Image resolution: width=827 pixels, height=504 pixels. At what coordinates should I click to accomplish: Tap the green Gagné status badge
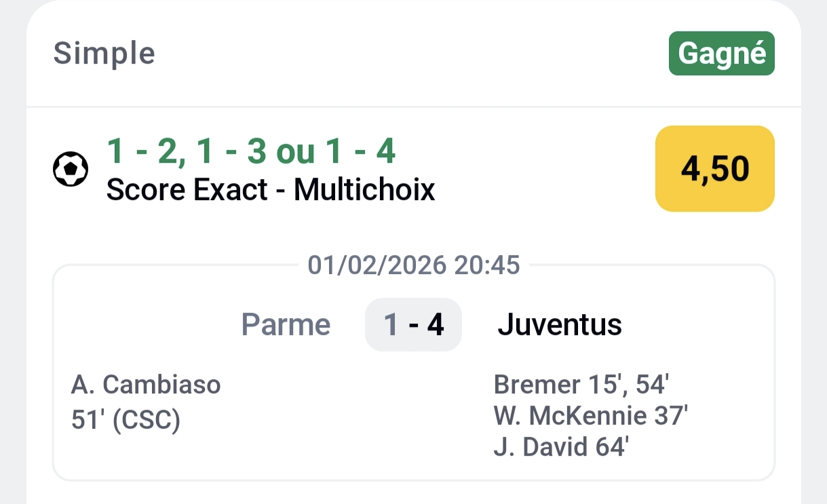(x=722, y=53)
